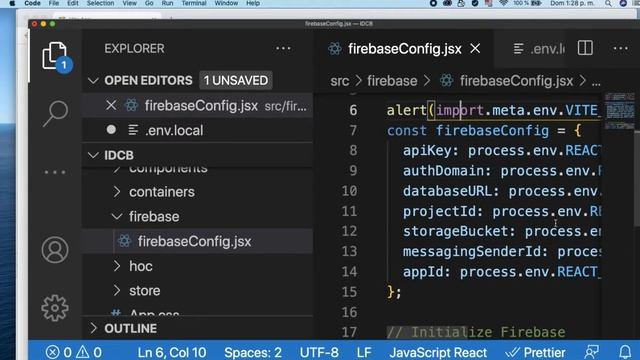Open the Code menu

point(32,3)
